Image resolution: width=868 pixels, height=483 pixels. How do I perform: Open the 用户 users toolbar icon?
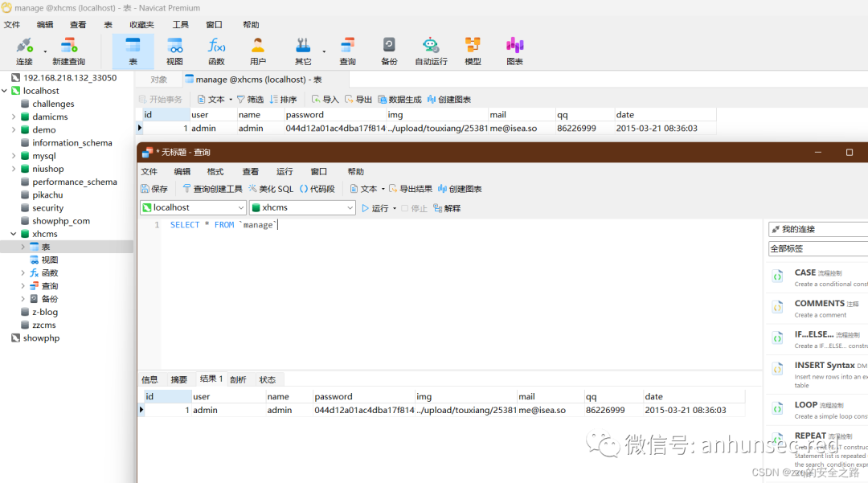(x=258, y=51)
